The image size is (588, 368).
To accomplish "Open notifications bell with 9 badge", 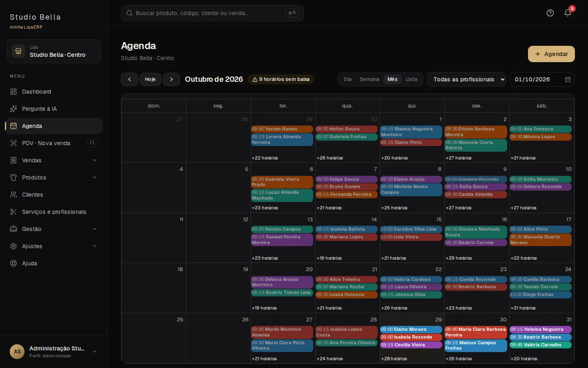I will coord(568,13).
